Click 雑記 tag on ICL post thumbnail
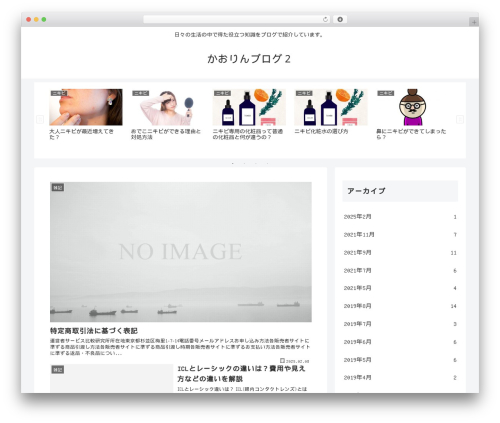 [x=58, y=370]
